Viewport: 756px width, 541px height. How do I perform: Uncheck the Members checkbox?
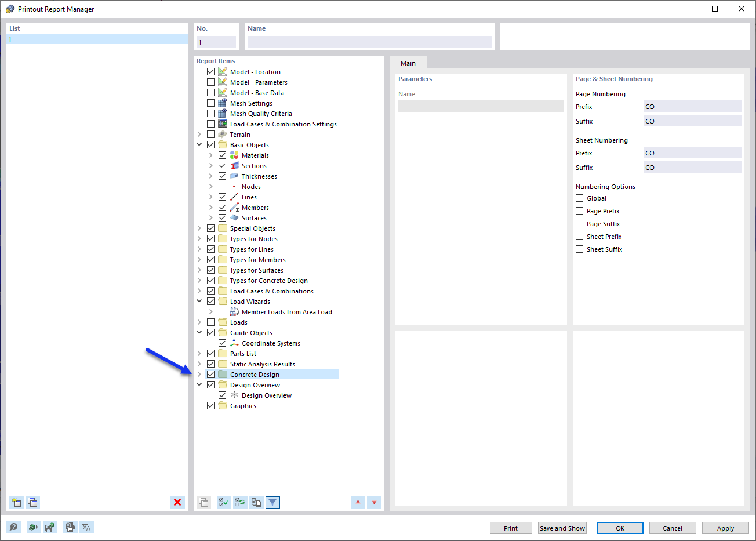point(223,207)
